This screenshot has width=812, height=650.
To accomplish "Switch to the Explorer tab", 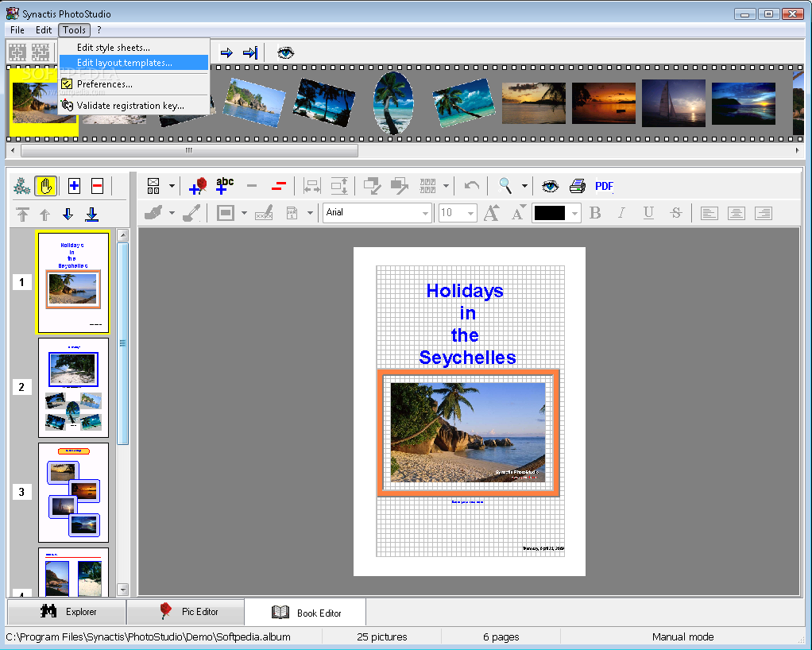I will (x=67, y=612).
